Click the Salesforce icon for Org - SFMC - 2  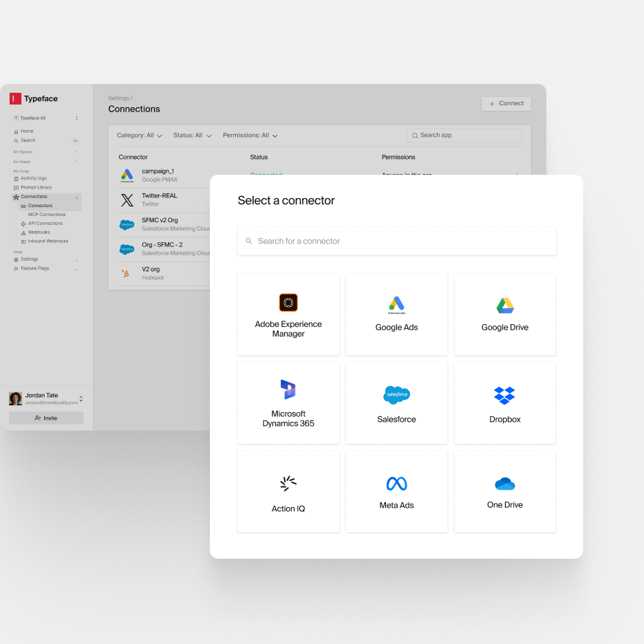127,249
